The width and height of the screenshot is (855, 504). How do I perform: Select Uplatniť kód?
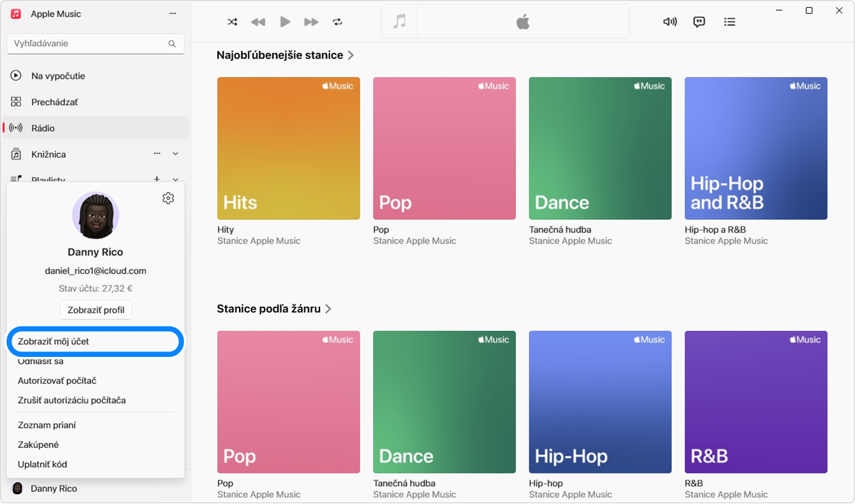click(x=43, y=464)
